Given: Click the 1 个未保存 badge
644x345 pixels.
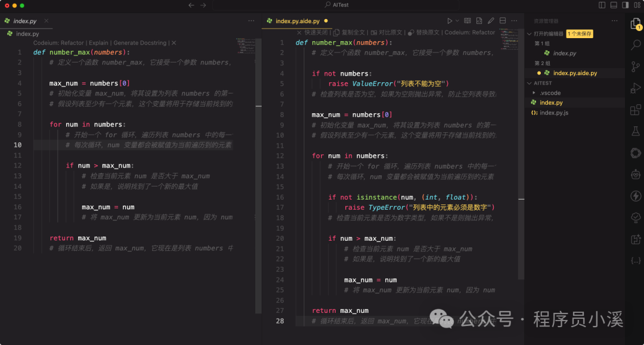Looking at the screenshot, I should coord(580,33).
